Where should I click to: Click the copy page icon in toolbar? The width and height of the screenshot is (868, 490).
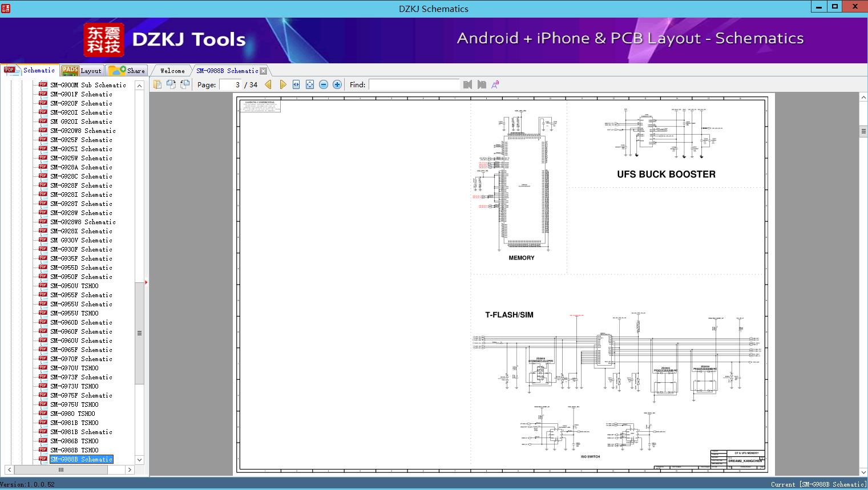[x=158, y=84]
